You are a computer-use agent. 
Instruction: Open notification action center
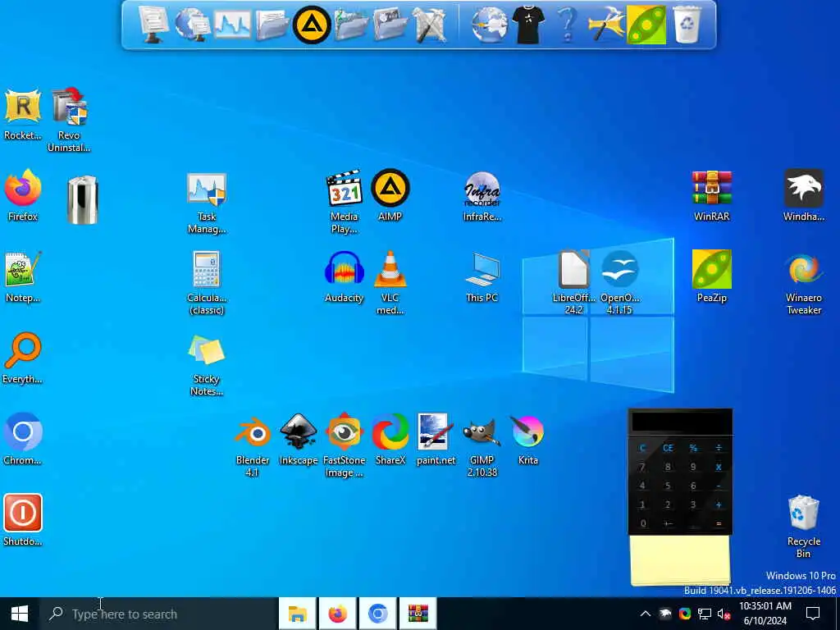click(x=813, y=614)
